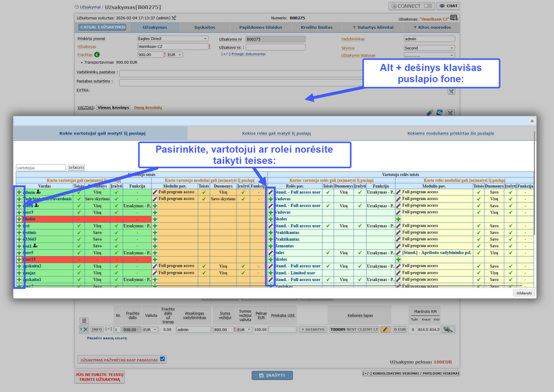This screenshot has height=392, width=554.
Task: Open the Priskirta įmonei Eagles Direct dropdown
Action: pos(172,39)
